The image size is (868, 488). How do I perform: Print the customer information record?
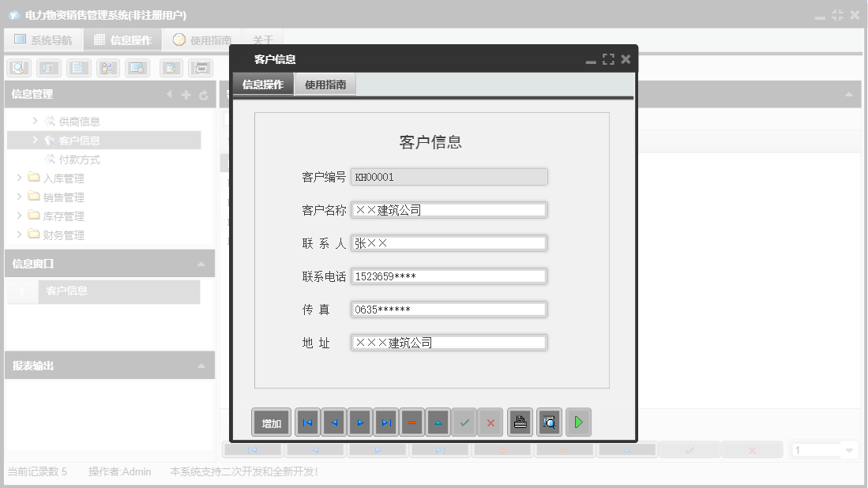(x=520, y=422)
